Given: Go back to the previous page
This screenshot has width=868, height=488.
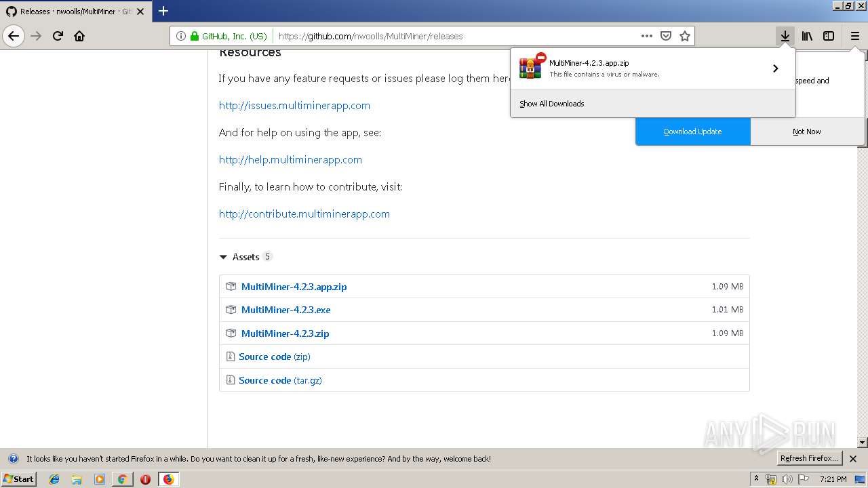Looking at the screenshot, I should pyautogui.click(x=14, y=36).
